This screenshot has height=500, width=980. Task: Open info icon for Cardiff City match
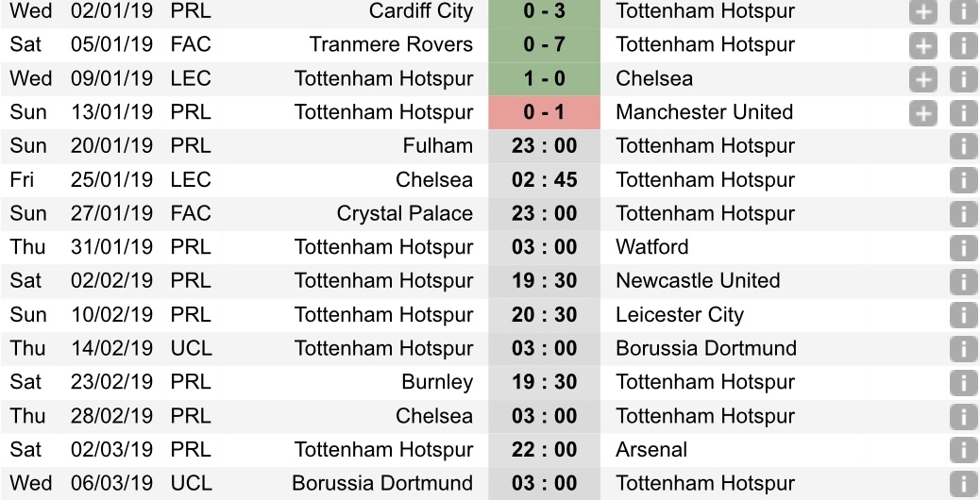[962, 12]
